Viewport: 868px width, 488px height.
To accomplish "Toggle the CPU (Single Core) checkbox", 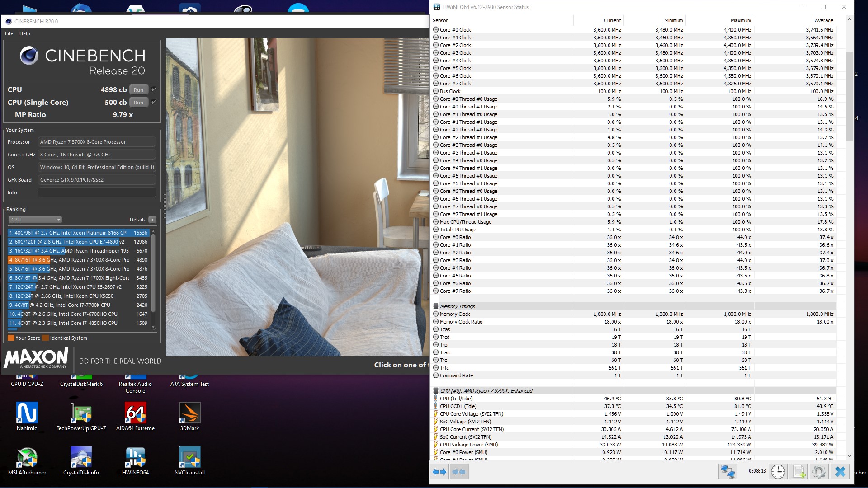I will [x=154, y=102].
